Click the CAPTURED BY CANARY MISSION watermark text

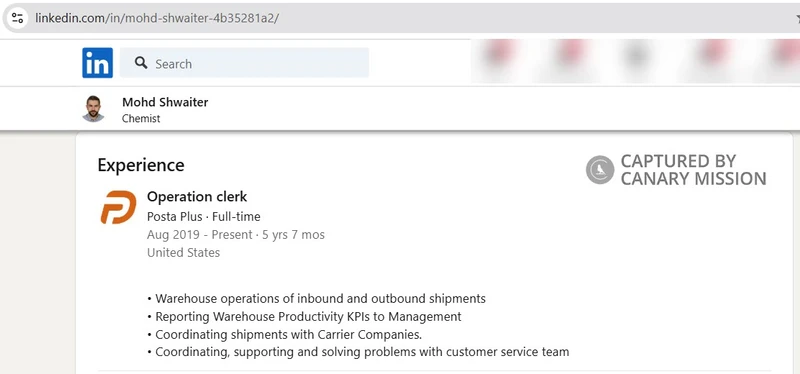pyautogui.click(x=693, y=170)
